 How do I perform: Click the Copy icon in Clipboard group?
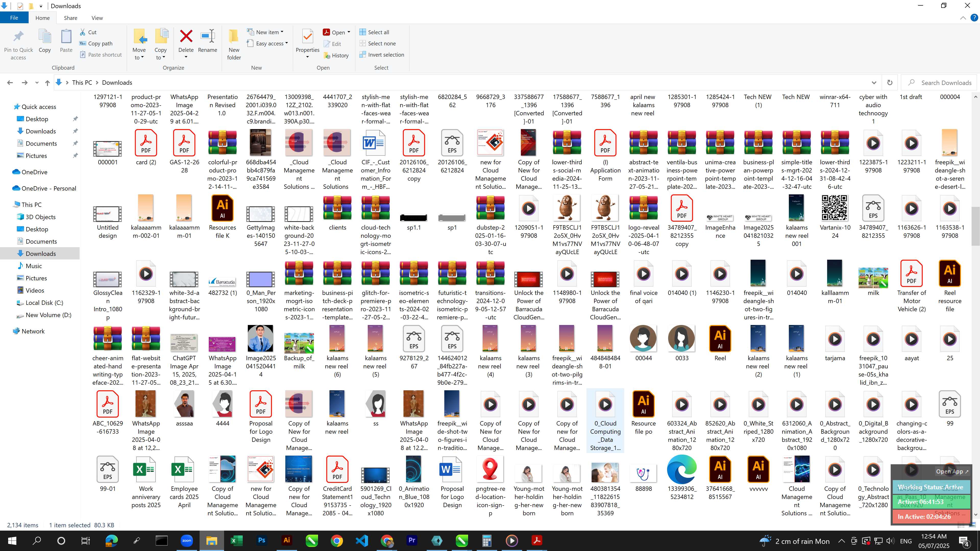tap(44, 36)
